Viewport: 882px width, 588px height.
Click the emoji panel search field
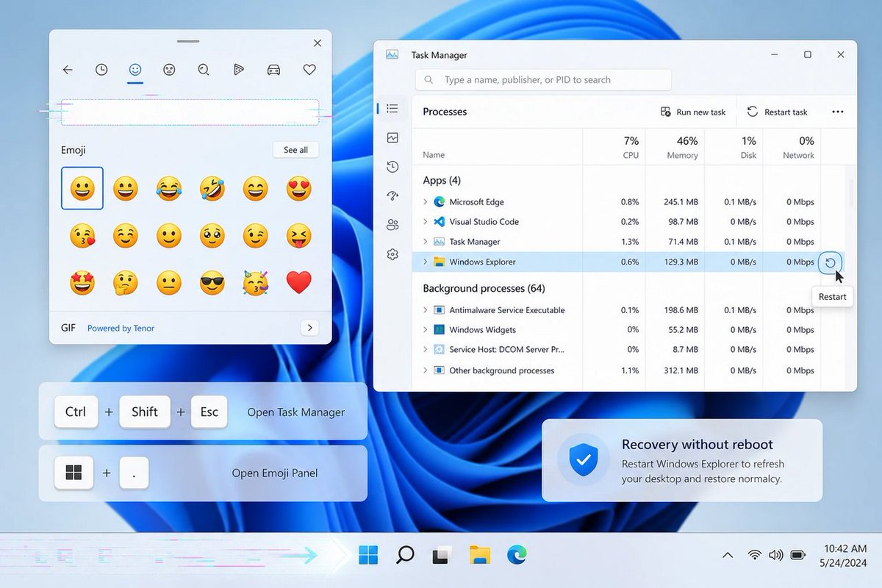[190, 112]
